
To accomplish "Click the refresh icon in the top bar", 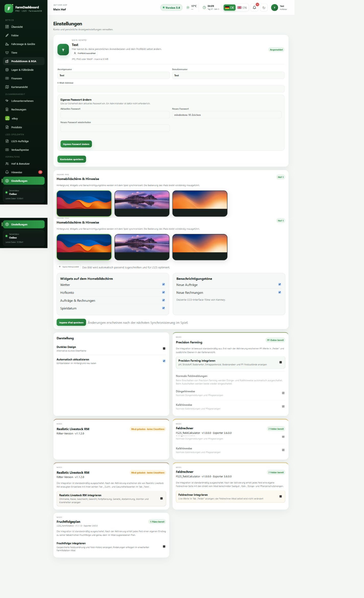I will coord(264,8).
